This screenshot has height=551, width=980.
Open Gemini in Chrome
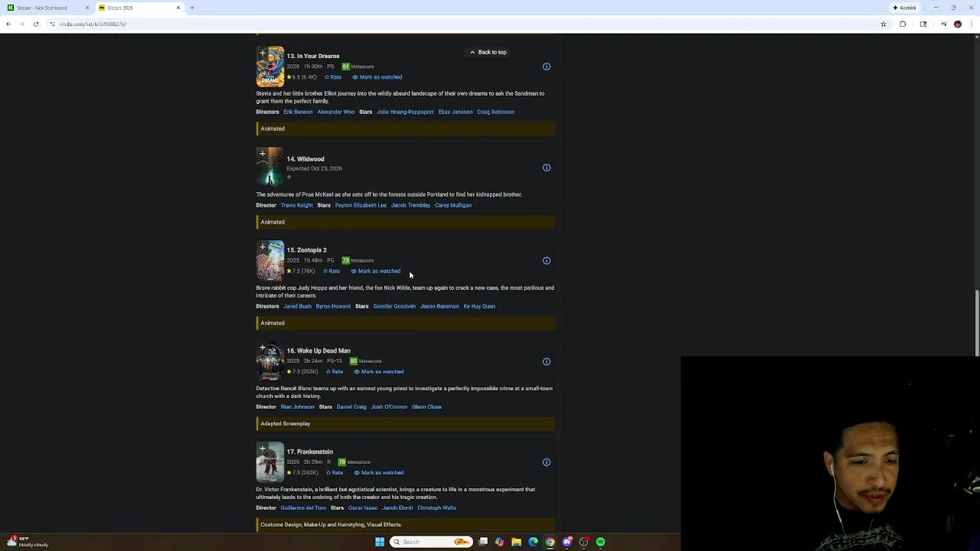pyautogui.click(x=904, y=8)
